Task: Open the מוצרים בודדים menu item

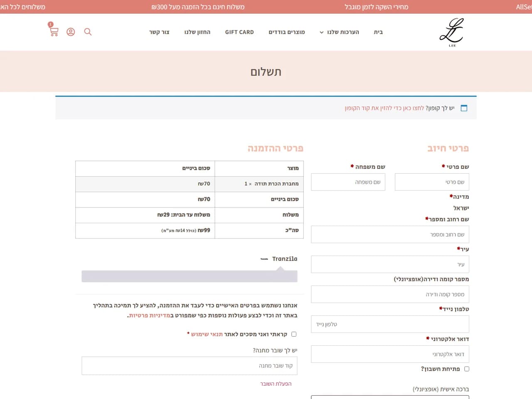Action: 287,32
